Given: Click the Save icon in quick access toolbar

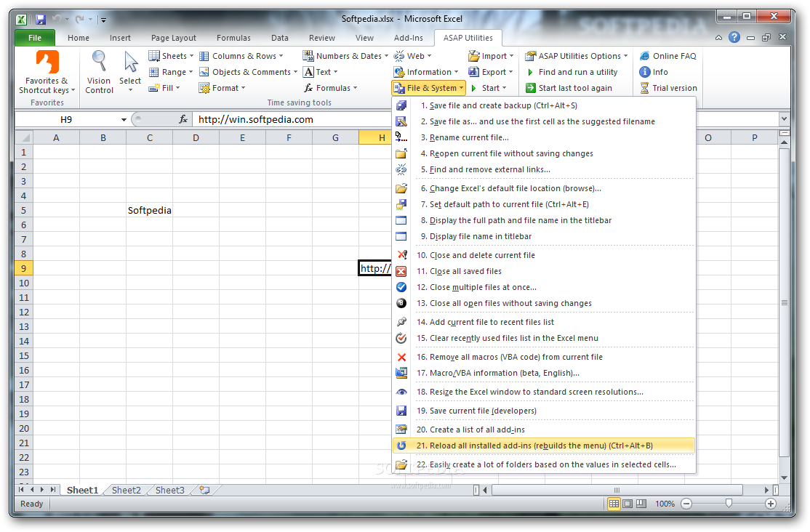Looking at the screenshot, I should coord(40,20).
